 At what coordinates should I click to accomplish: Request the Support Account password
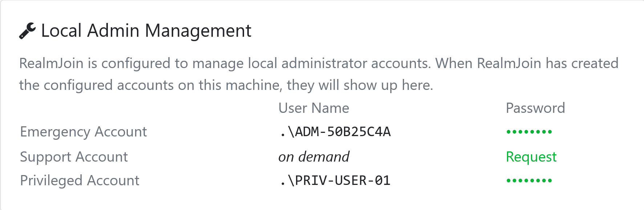[531, 157]
